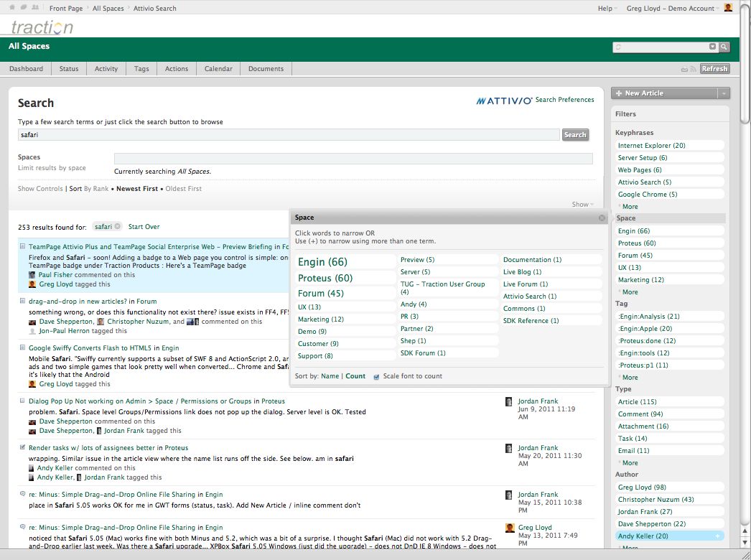Open the Documents tab
751x560 pixels.
coord(266,68)
